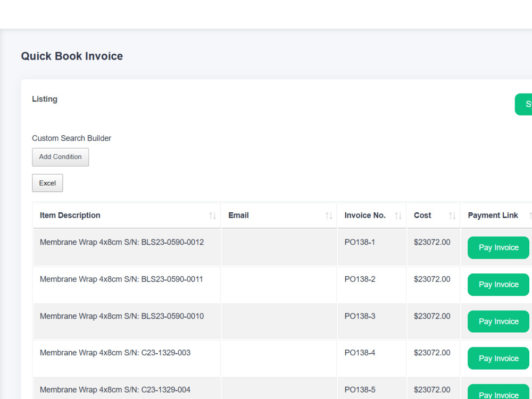Click the sort arrows icon in Invoice No. header
The height and width of the screenshot is (399, 532).
pyautogui.click(x=398, y=216)
